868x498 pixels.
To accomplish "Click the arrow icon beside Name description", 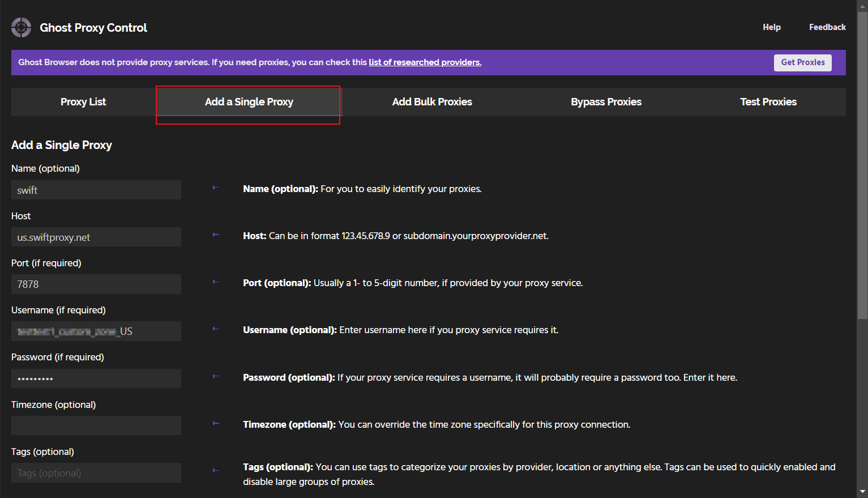I will [x=216, y=188].
